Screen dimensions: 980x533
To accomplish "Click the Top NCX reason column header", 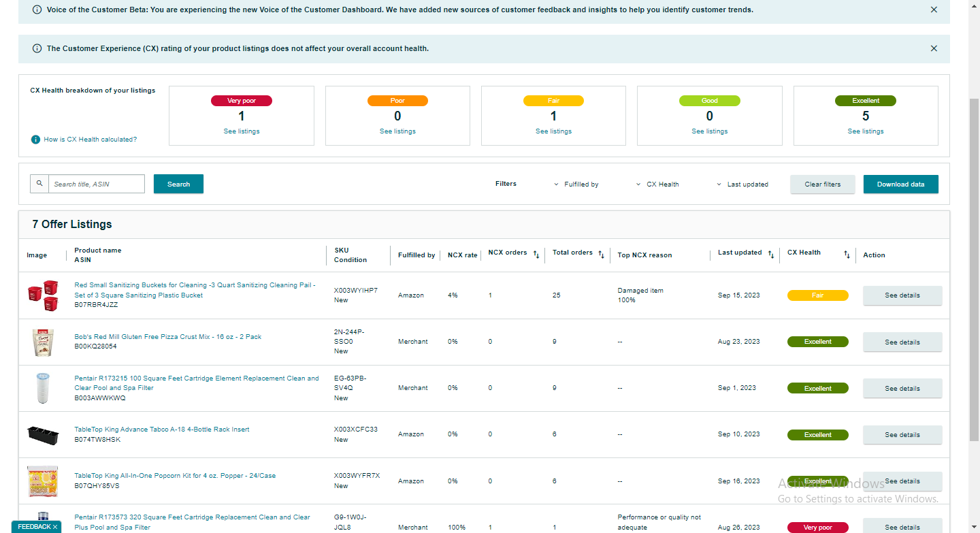I will coord(644,255).
